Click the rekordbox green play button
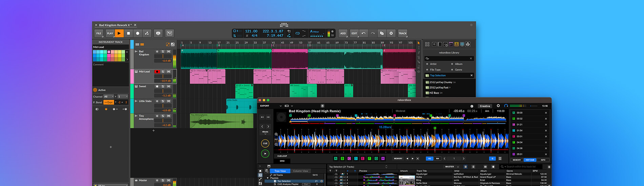Screen dimensions: 644x186 coord(265,154)
